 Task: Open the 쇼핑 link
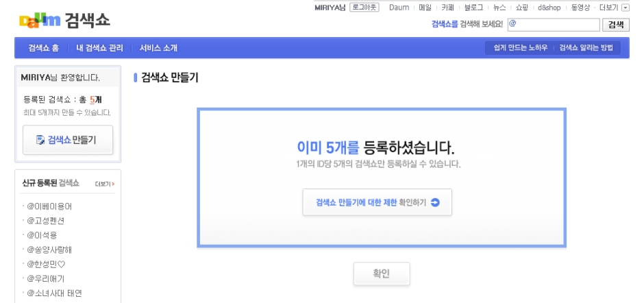522,8
